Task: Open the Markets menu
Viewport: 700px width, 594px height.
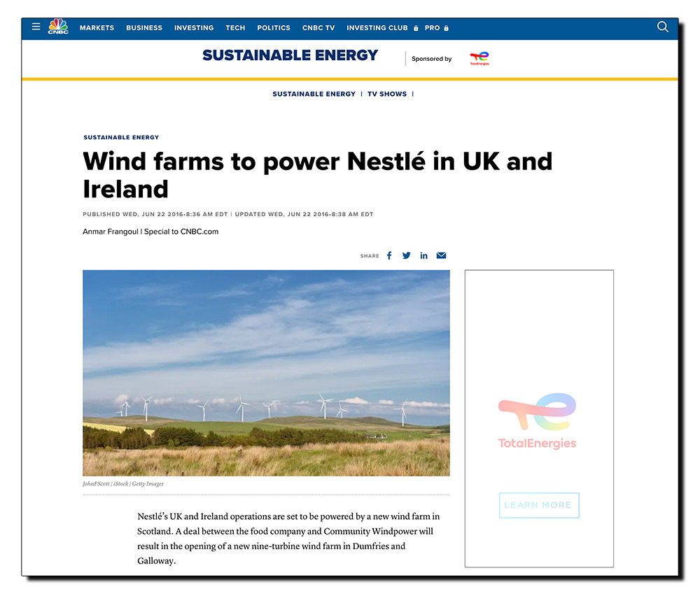Action: coord(97,28)
